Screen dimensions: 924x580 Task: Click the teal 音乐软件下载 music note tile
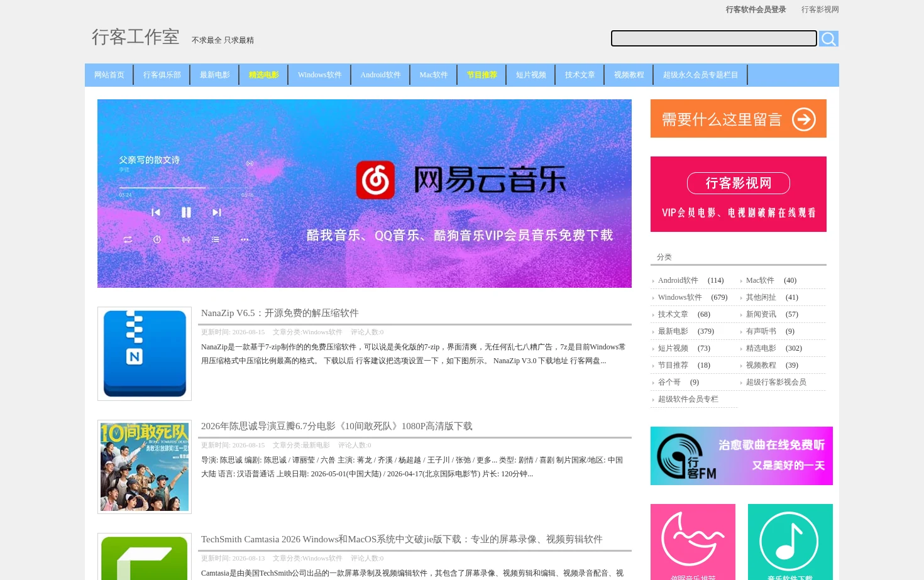tap(790, 542)
